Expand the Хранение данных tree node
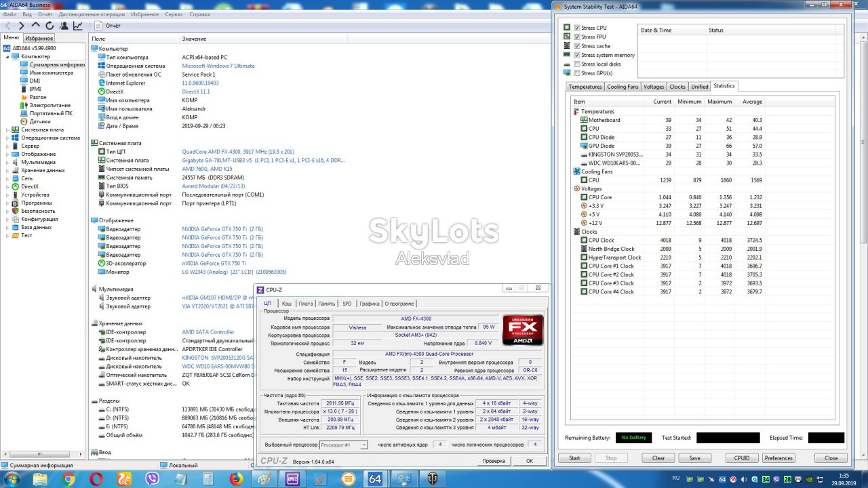The image size is (868, 488). (x=7, y=170)
